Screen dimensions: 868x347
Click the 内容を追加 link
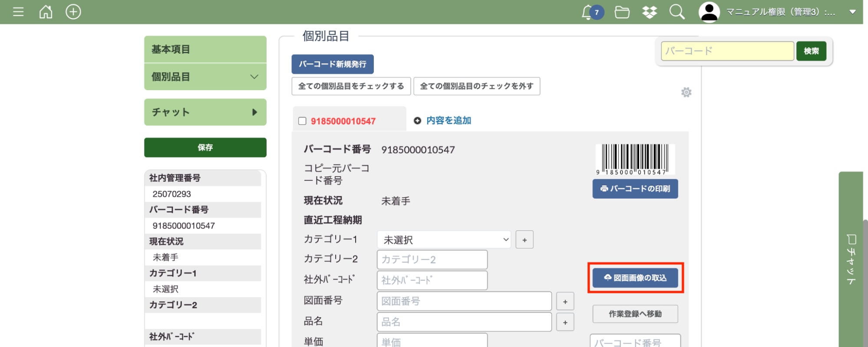point(448,121)
